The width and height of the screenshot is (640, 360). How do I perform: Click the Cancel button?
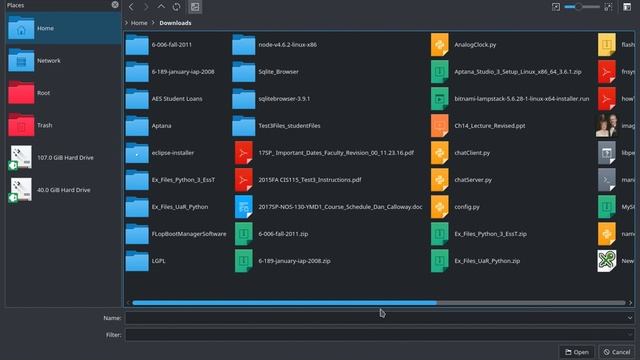[x=617, y=352]
